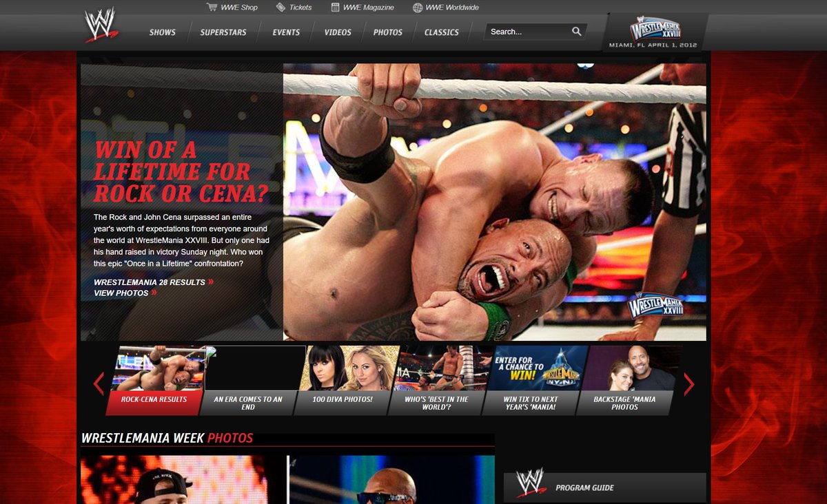Click the search input field
Screen dimensions: 827x504
tap(529, 32)
